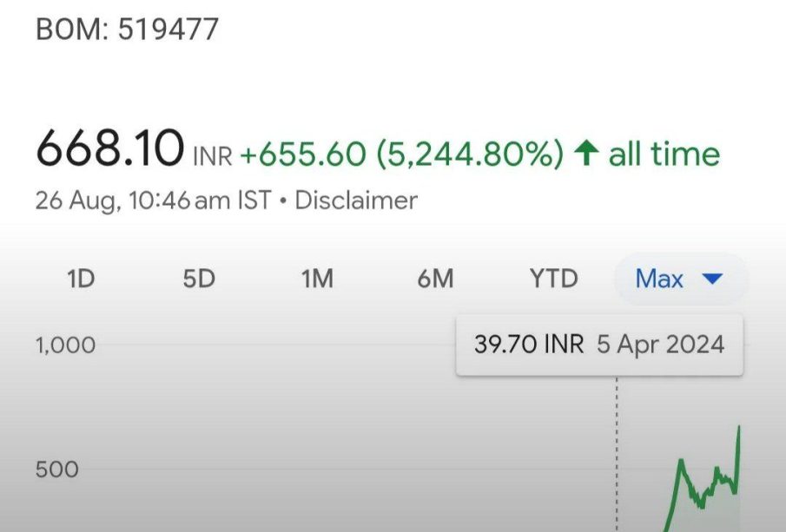786x532 pixels.
Task: Click the +655.60 (5,244.80%) change figure
Action: click(402, 154)
